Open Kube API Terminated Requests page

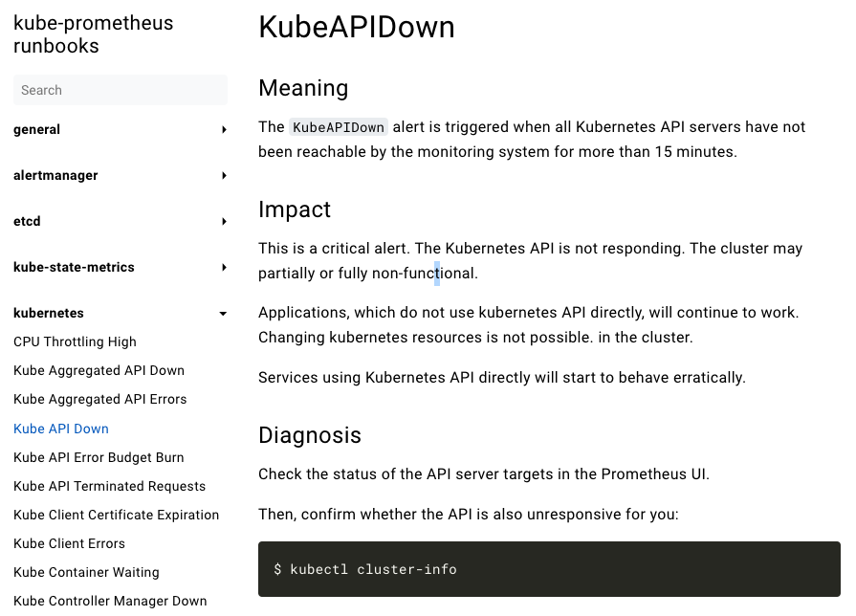110,487
